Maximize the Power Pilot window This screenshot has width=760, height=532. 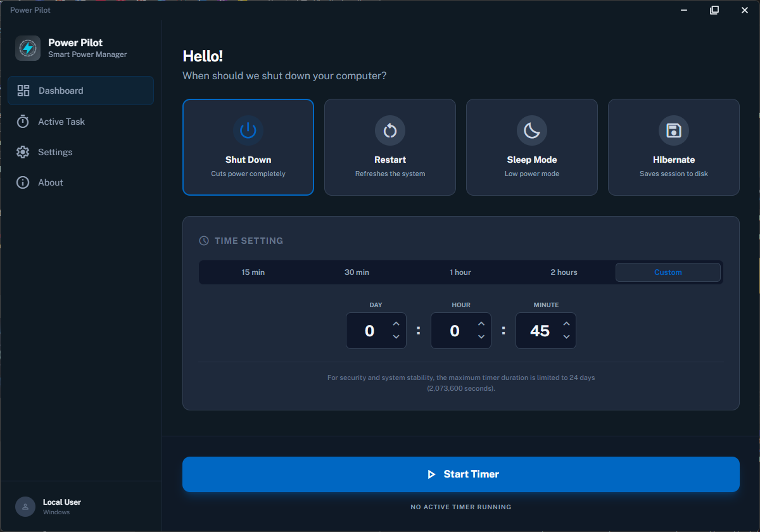(714, 10)
